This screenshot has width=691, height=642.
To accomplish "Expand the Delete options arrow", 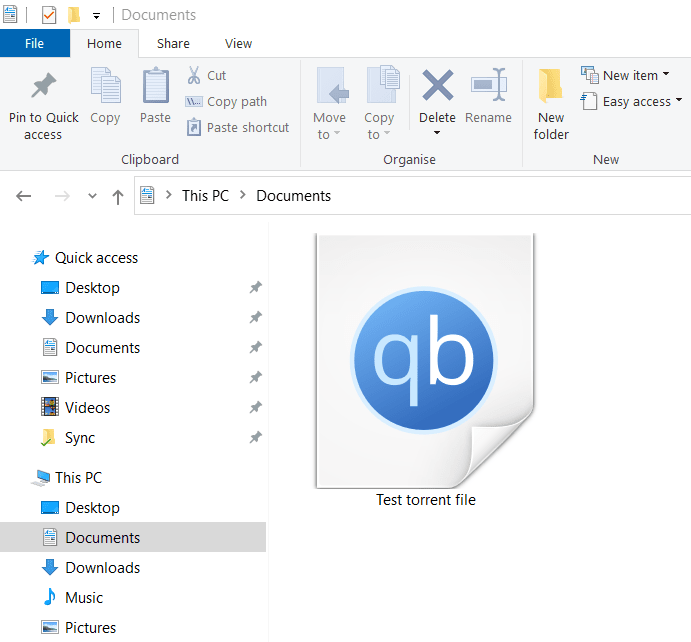I will pos(437,133).
